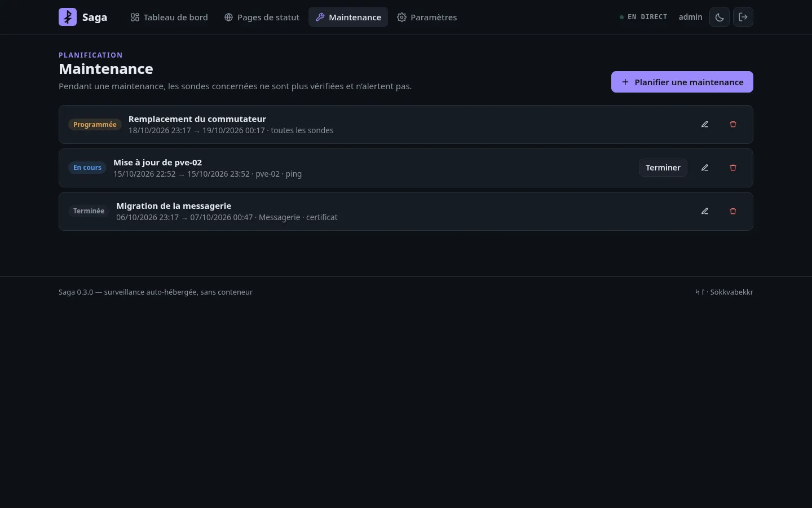Screen dimensions: 812x508
Task: Click the schedule line ending in Messagerie · certificat
Action: click(x=227, y=217)
